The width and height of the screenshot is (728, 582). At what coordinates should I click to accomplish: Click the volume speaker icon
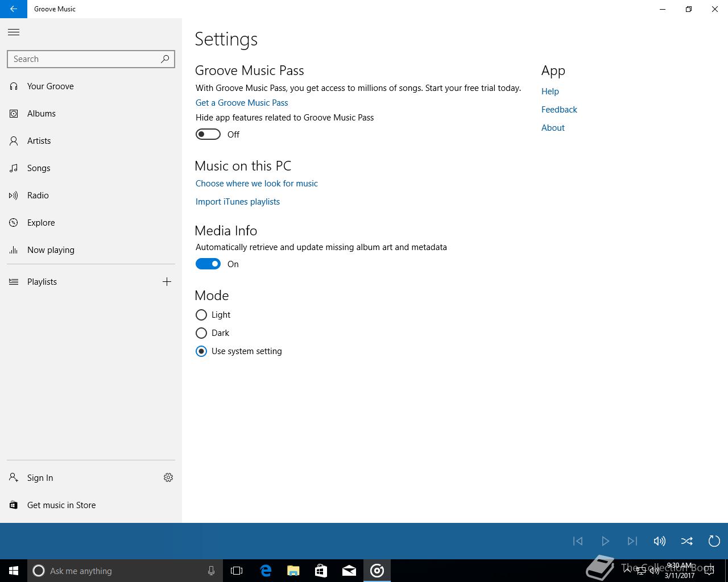click(x=660, y=541)
